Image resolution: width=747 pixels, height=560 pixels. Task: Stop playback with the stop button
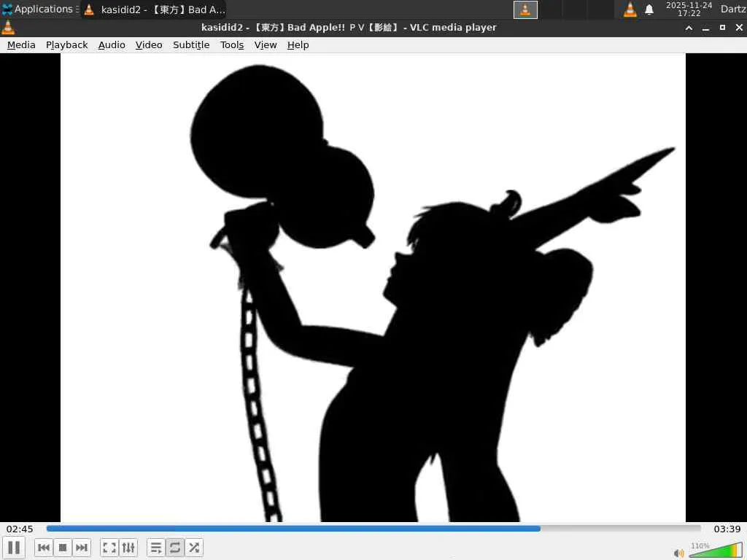point(63,548)
